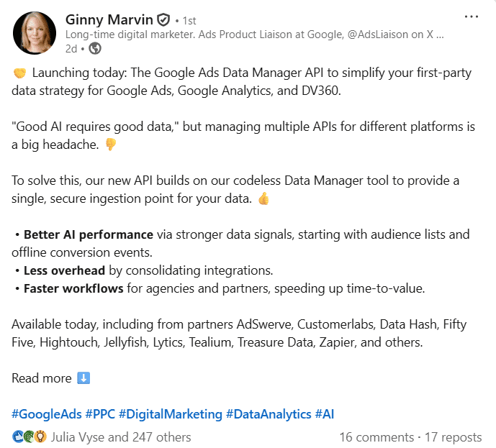The height and width of the screenshot is (448, 496).
Task: Open the three-dot post options menu
Action: click(x=472, y=17)
